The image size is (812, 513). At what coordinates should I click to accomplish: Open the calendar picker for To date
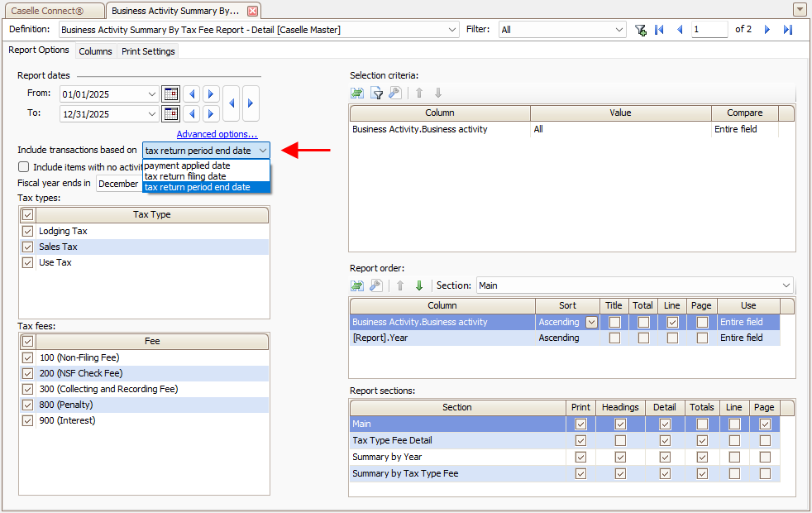[x=170, y=113]
